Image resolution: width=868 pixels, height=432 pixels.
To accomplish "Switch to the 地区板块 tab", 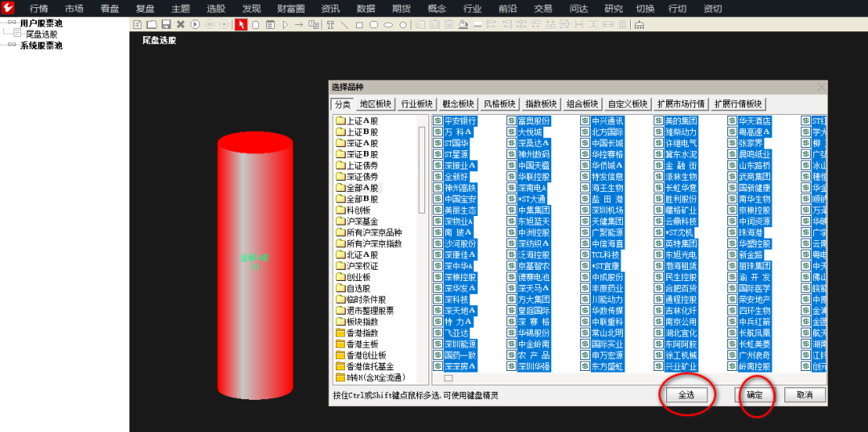I will click(375, 104).
